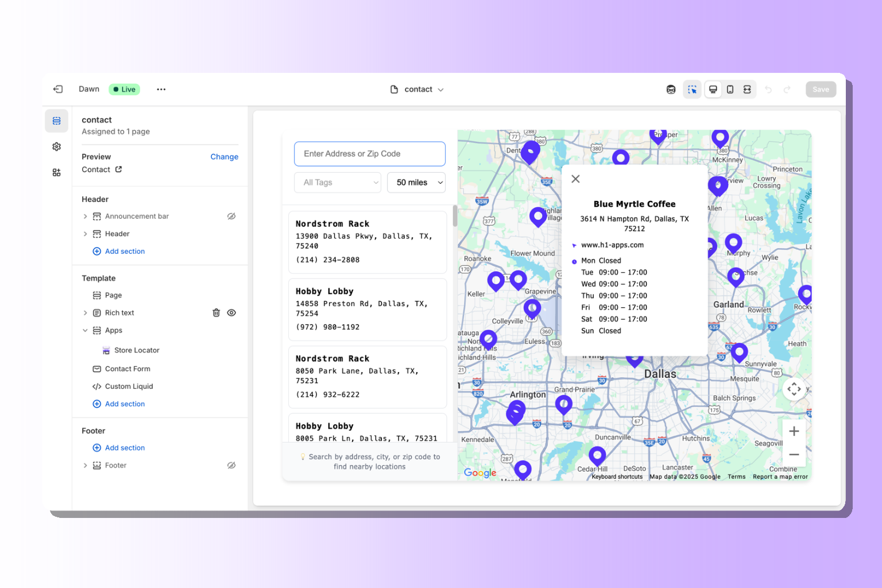Viewport: 882px width, 588px height.
Task: Zoom in on the map
Action: point(794,431)
